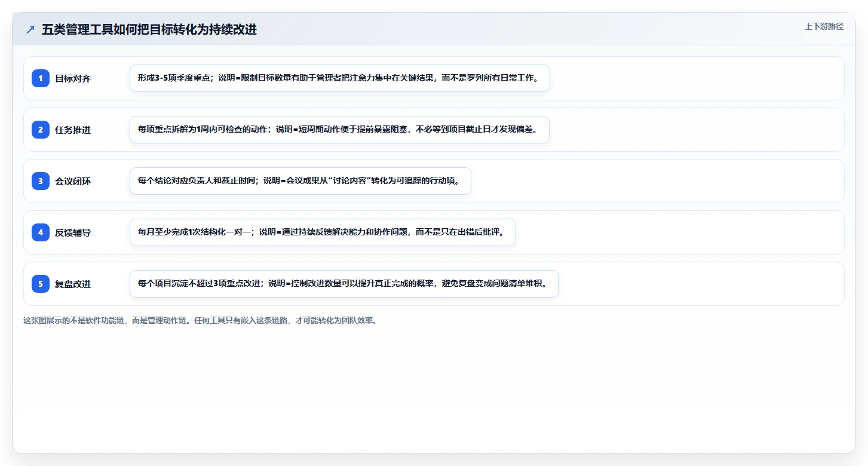The image size is (868, 466).
Task: Select step badge number 3
Action: click(x=41, y=181)
